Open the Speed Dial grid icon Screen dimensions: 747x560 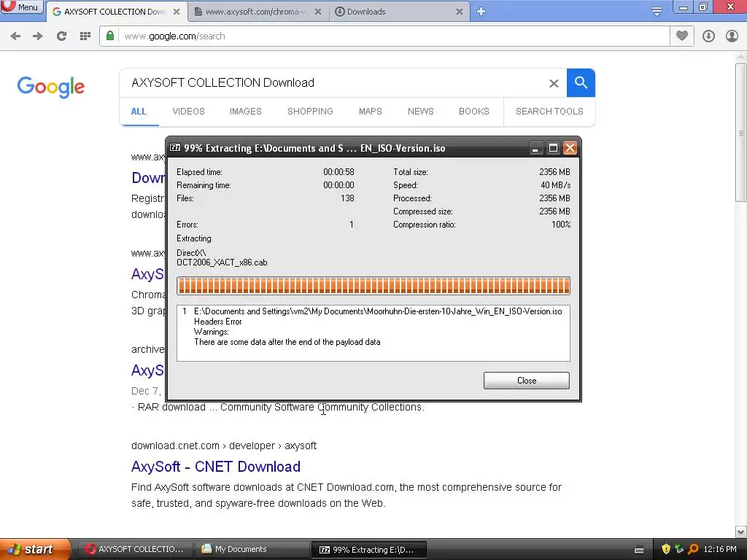[x=85, y=36]
